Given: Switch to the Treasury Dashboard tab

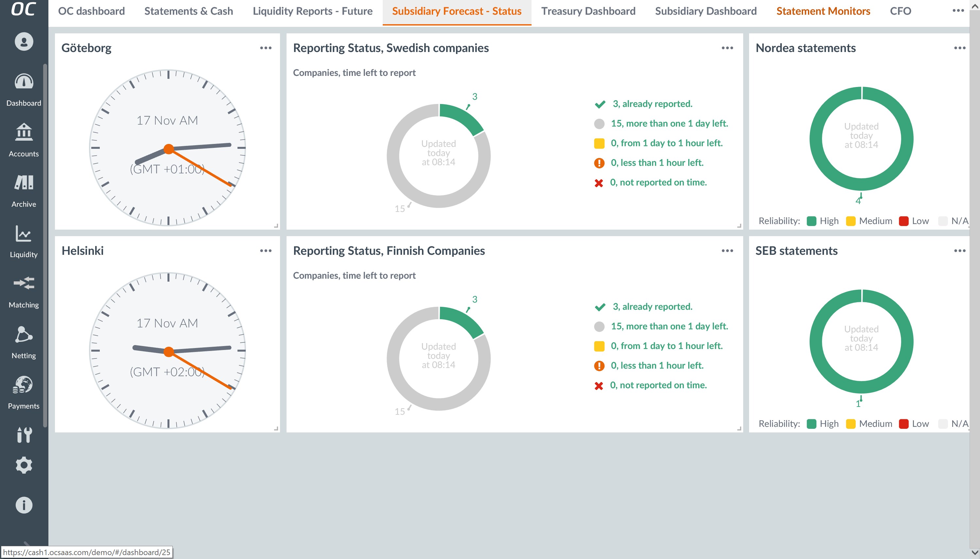Looking at the screenshot, I should tap(588, 11).
